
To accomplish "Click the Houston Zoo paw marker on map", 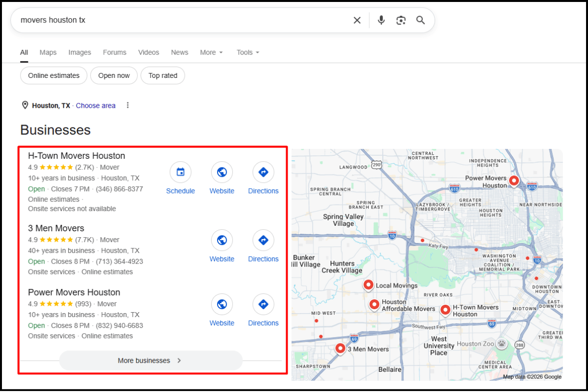I will (x=501, y=343).
